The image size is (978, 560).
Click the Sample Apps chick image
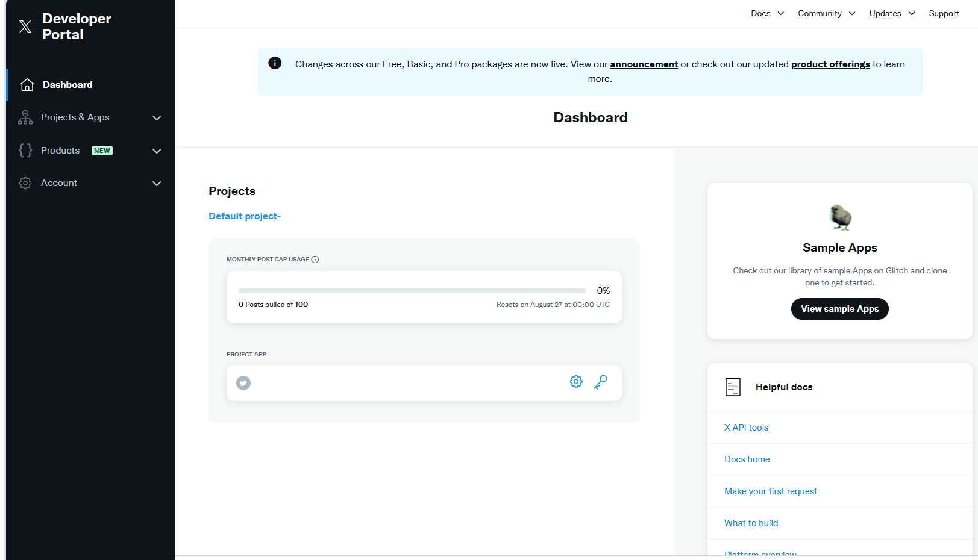pos(840,217)
